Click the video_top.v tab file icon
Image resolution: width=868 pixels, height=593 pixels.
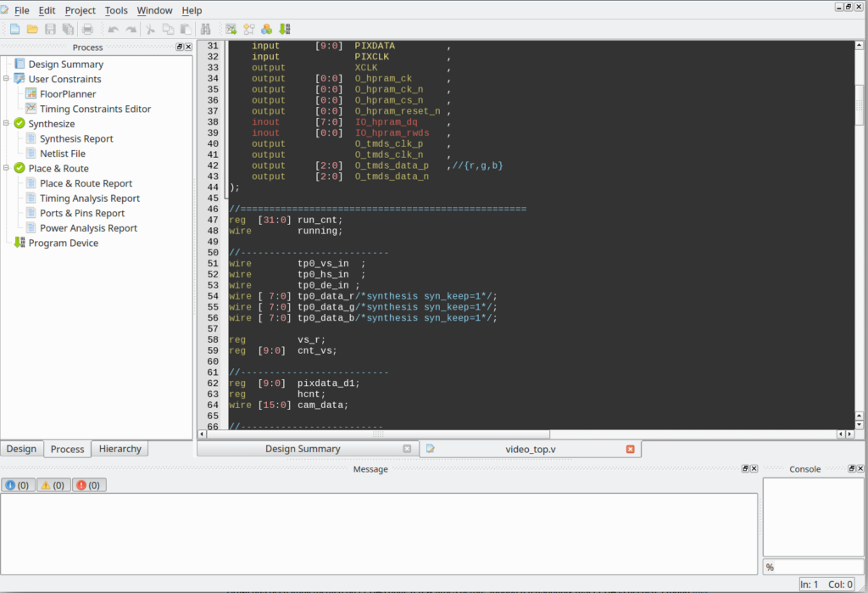point(431,449)
